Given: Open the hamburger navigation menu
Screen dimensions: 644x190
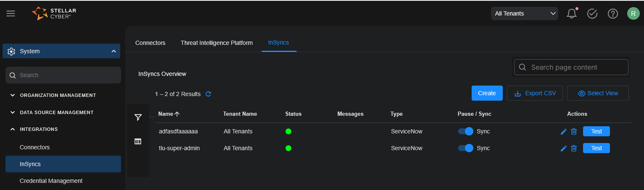Looking at the screenshot, I should (x=11, y=13).
